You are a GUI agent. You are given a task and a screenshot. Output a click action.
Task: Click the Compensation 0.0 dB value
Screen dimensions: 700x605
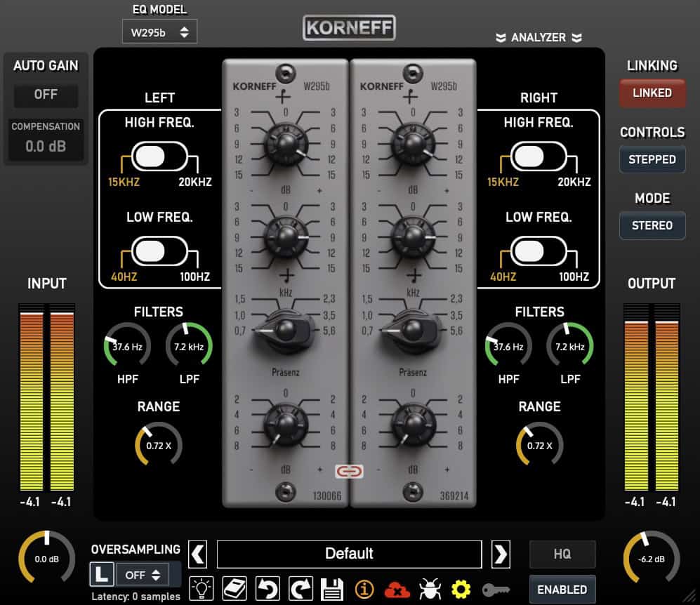point(46,147)
